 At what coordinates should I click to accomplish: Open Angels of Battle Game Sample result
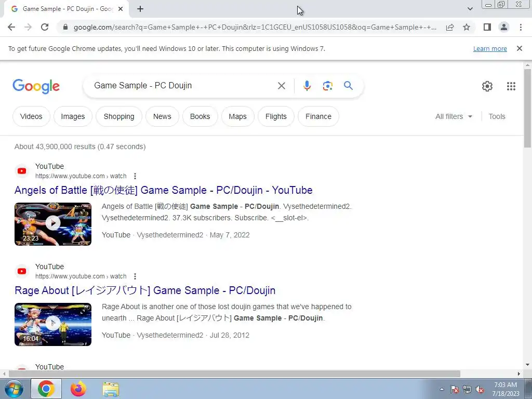(163, 190)
